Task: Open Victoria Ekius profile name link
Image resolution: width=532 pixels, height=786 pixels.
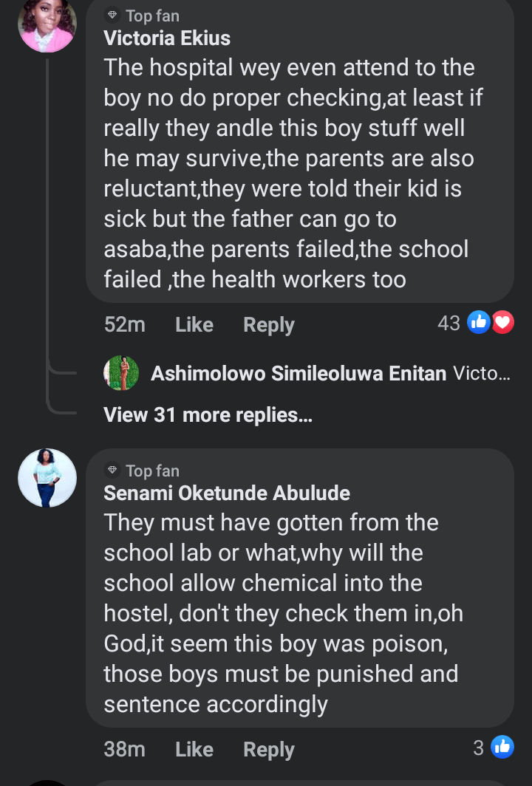Action: pyautogui.click(x=167, y=38)
